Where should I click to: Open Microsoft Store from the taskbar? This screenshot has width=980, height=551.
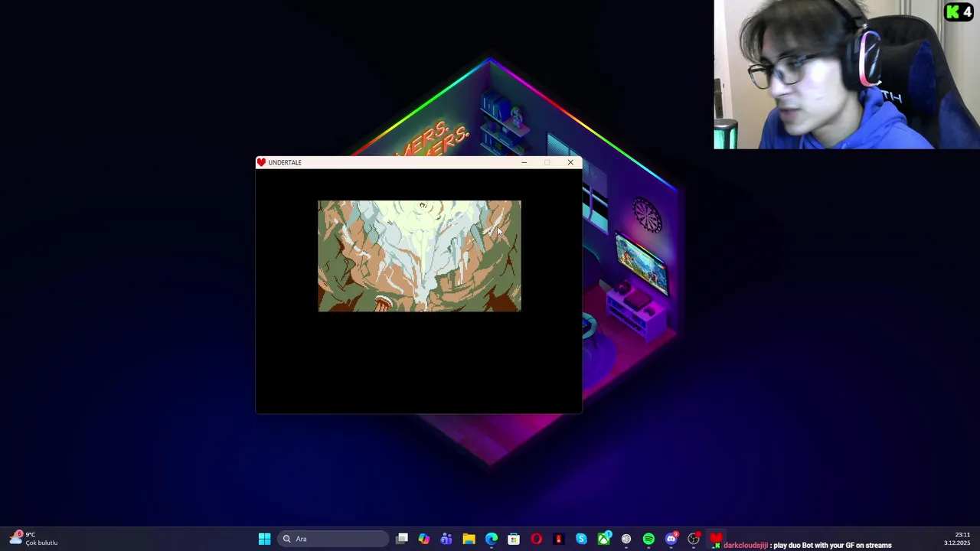(514, 539)
